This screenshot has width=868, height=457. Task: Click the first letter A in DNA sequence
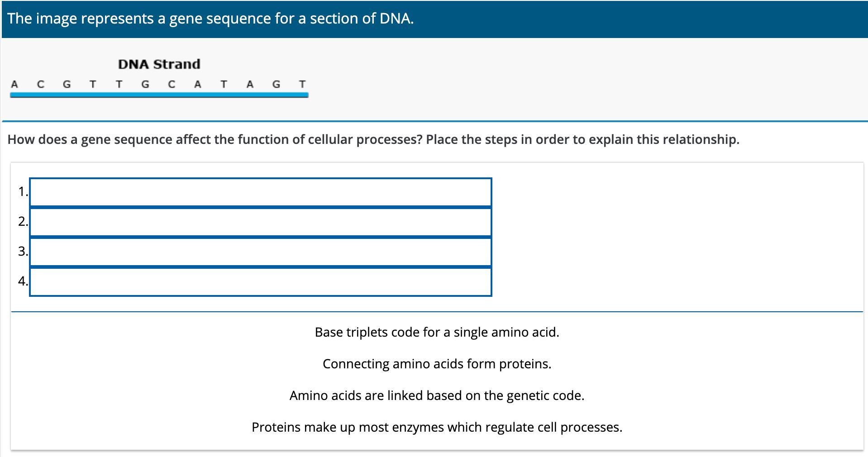pyautogui.click(x=14, y=84)
